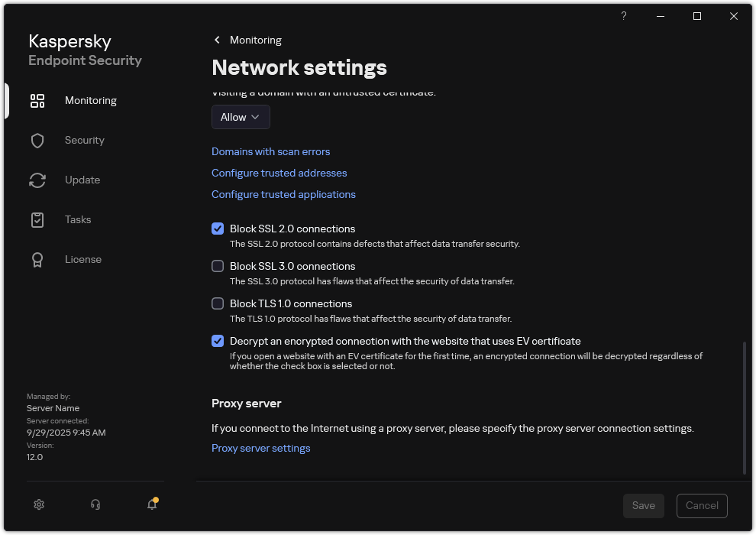Enable Block SSL 3.0 connections
The width and height of the screenshot is (756, 535).
[x=218, y=266]
